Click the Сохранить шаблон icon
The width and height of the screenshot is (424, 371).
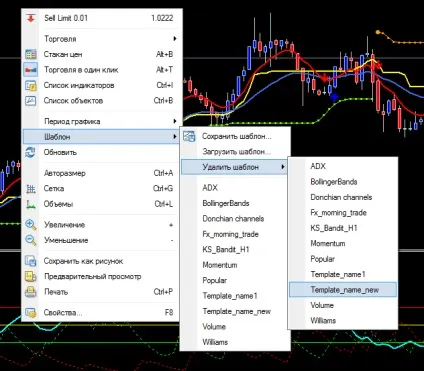(x=189, y=136)
